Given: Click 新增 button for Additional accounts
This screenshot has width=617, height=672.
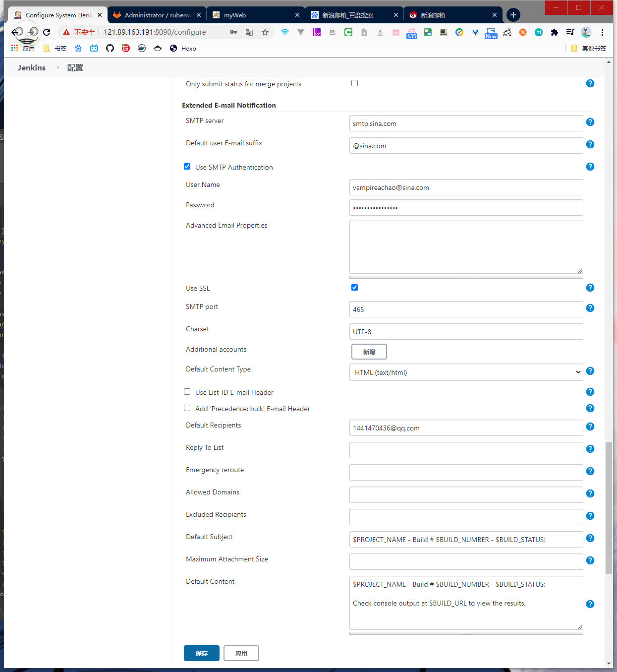Looking at the screenshot, I should pyautogui.click(x=369, y=352).
